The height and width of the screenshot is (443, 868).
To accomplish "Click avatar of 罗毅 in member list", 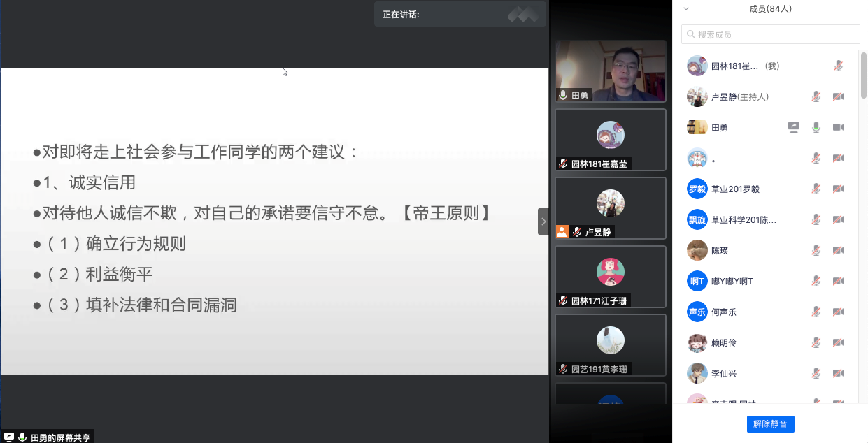I will 697,189.
